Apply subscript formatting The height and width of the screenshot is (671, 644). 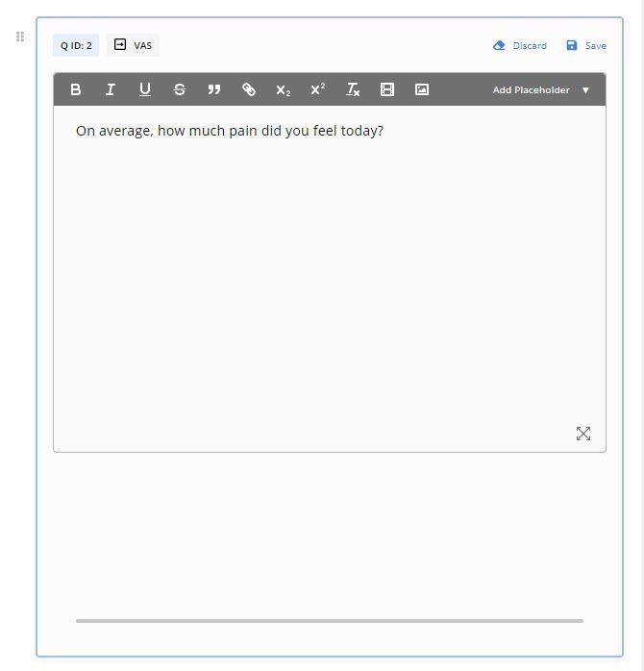click(284, 89)
